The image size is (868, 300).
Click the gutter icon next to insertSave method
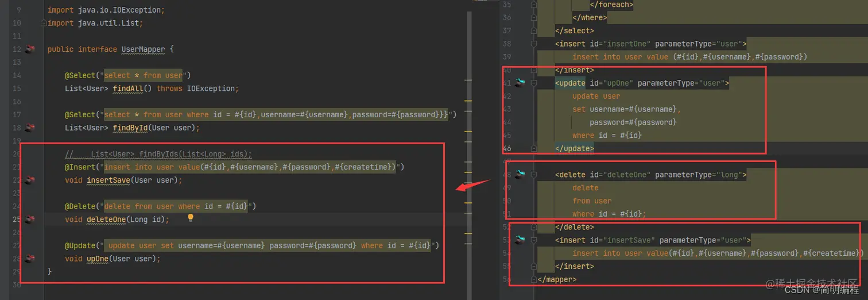coord(30,180)
